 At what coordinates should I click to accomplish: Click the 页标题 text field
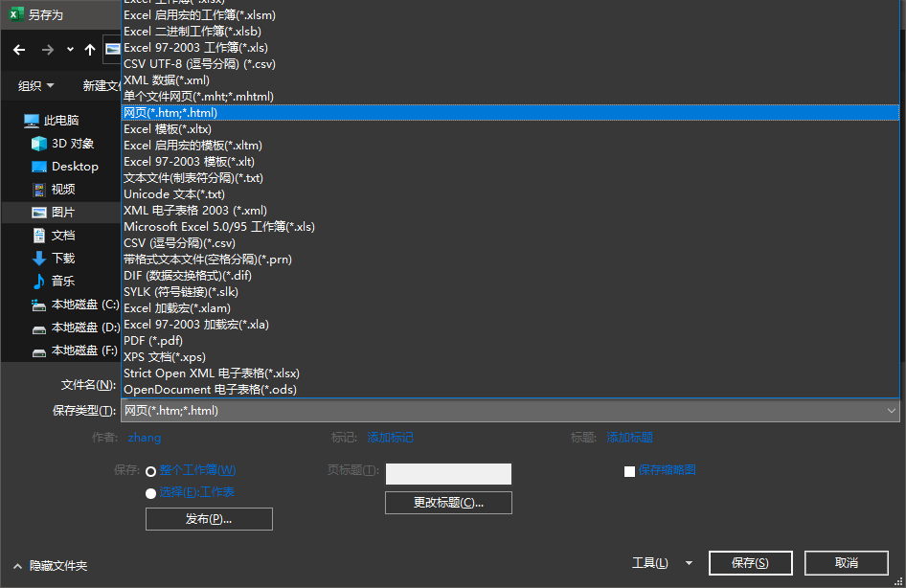click(448, 474)
